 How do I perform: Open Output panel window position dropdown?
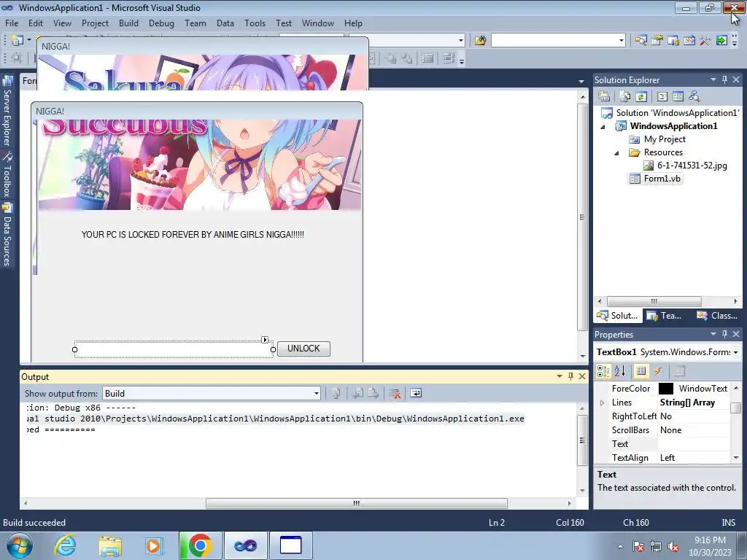pos(560,376)
